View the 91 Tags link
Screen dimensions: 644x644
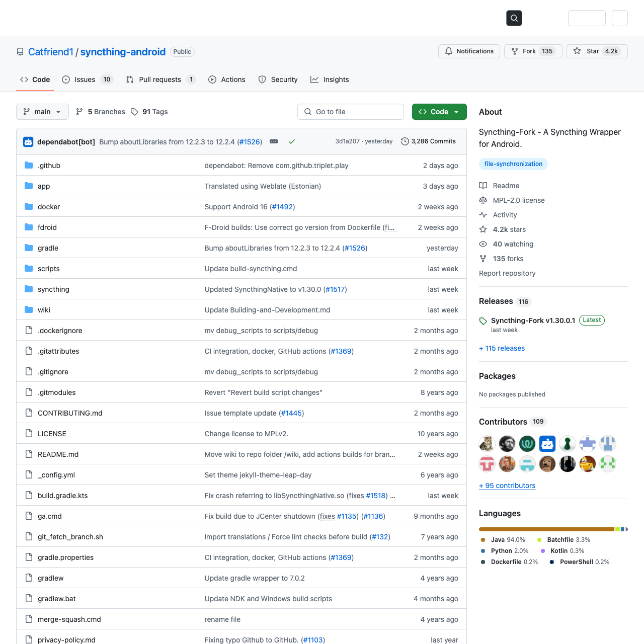[x=149, y=112]
